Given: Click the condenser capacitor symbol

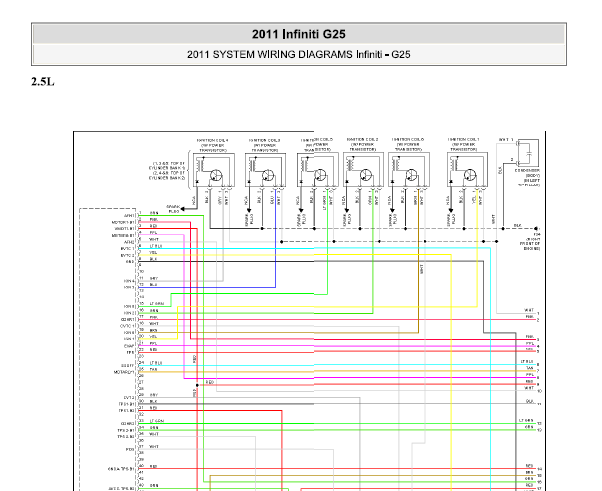Looking at the screenshot, I should pos(529,152).
